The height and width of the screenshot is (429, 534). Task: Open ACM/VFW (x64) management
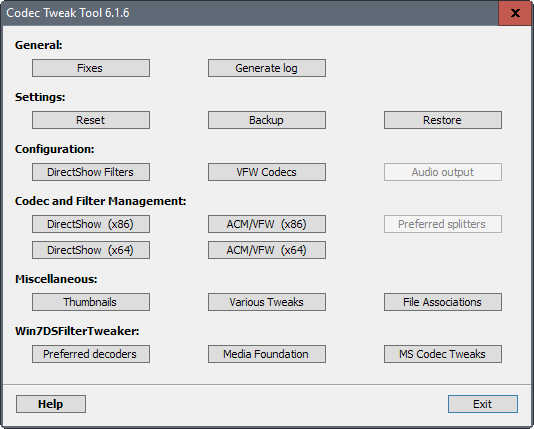coord(267,250)
